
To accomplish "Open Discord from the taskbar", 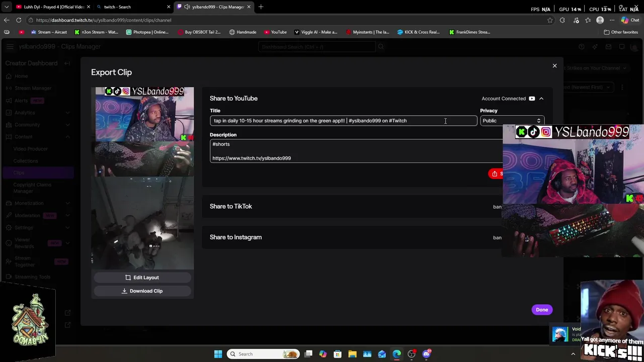I will point(427,354).
